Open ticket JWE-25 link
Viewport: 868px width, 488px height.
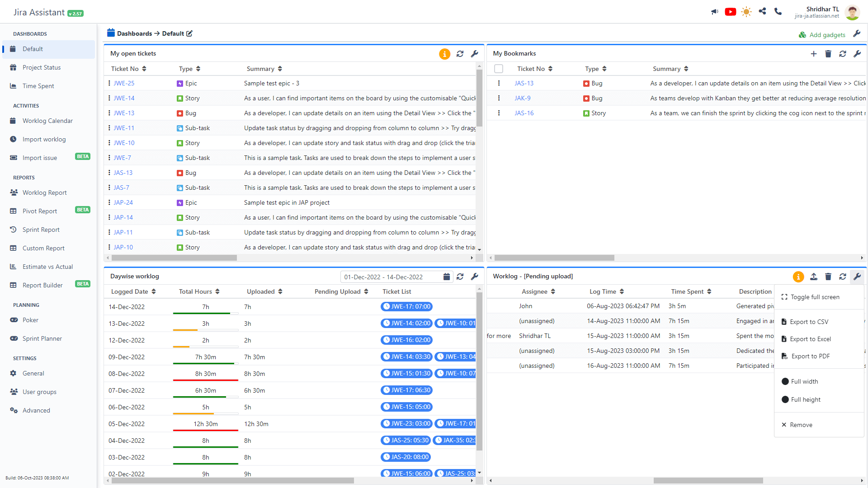coord(124,83)
